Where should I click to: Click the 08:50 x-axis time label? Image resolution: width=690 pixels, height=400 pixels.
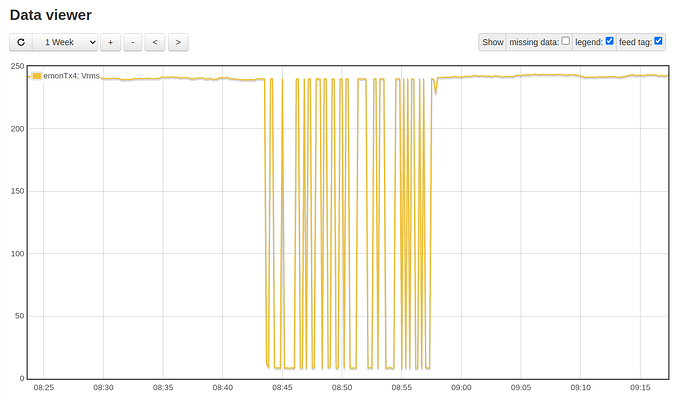[342, 388]
